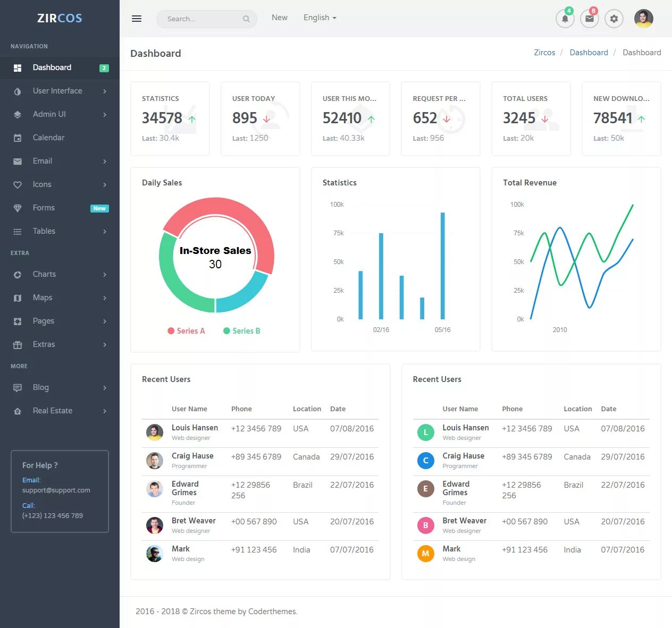Click the blue Dashboard breadcrumb link
The height and width of the screenshot is (628, 672).
click(589, 53)
